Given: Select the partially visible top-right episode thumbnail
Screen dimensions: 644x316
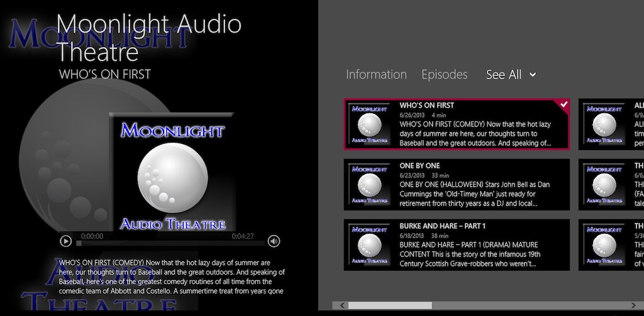Looking at the screenshot, I should click(604, 124).
